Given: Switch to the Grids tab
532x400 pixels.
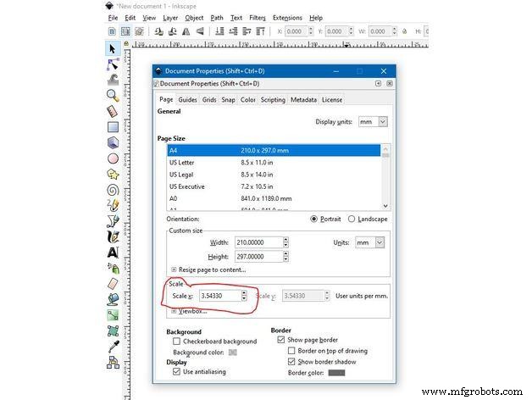Looking at the screenshot, I should [x=209, y=100].
